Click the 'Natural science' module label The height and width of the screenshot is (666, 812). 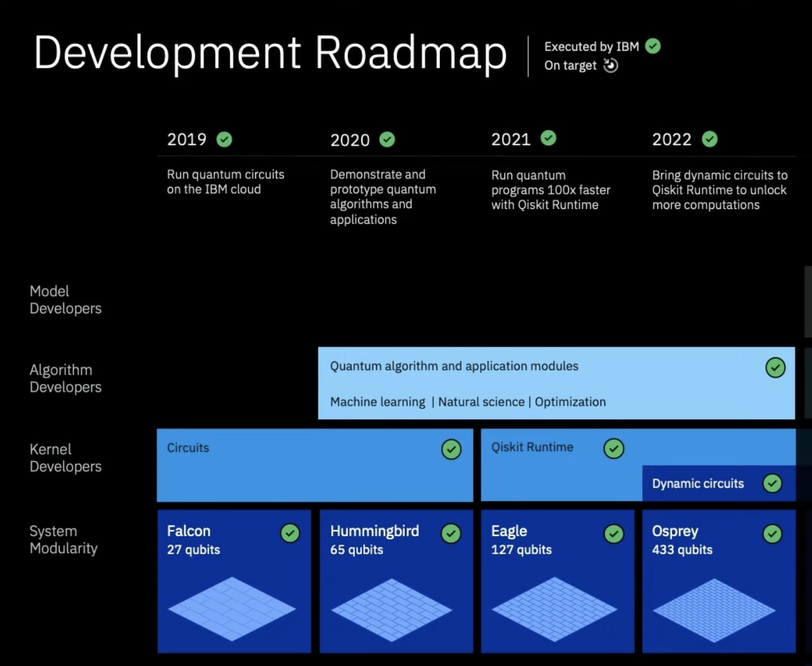click(481, 402)
